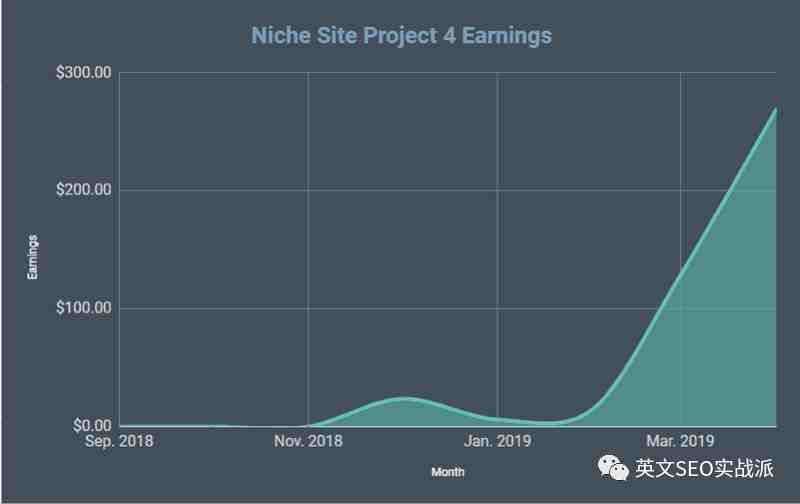Click the vertical Earnings axis title
The width and height of the screenshot is (800, 504).
tap(33, 257)
